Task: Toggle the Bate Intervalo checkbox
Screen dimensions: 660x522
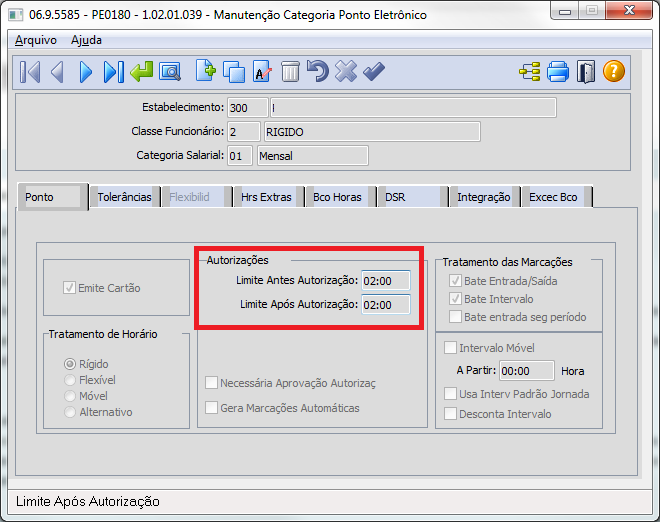Action: coord(455,299)
